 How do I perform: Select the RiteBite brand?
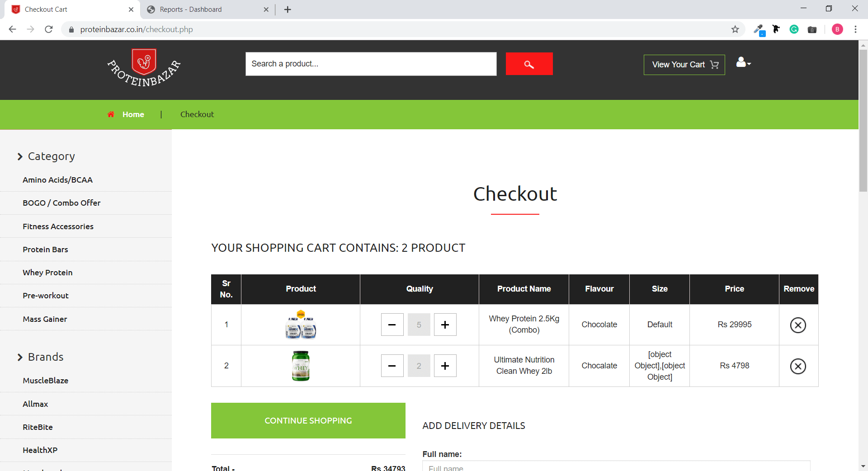[38, 427]
